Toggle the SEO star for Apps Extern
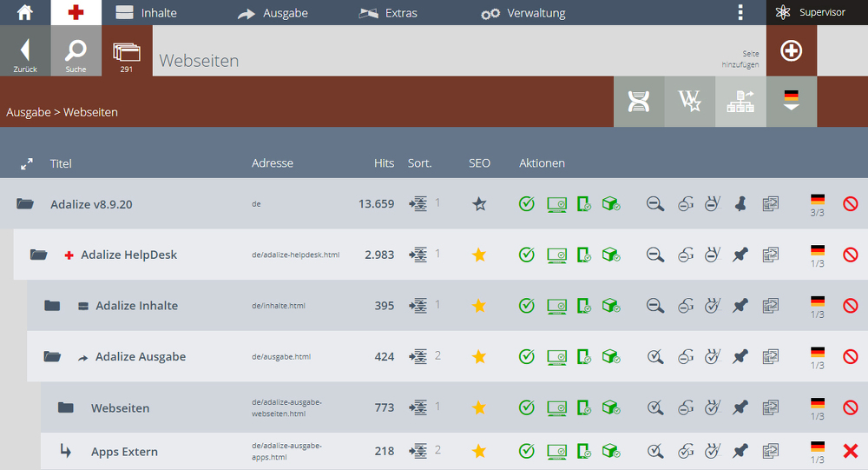868x470 pixels. tap(479, 451)
